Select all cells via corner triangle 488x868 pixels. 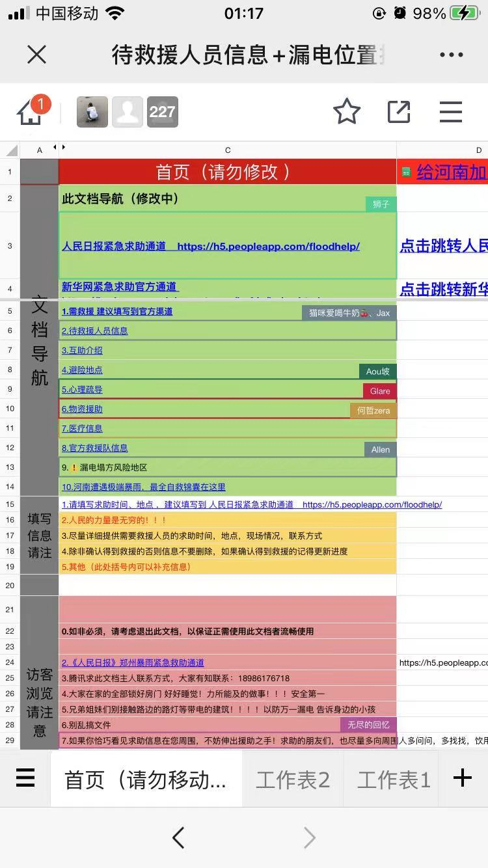click(10, 150)
